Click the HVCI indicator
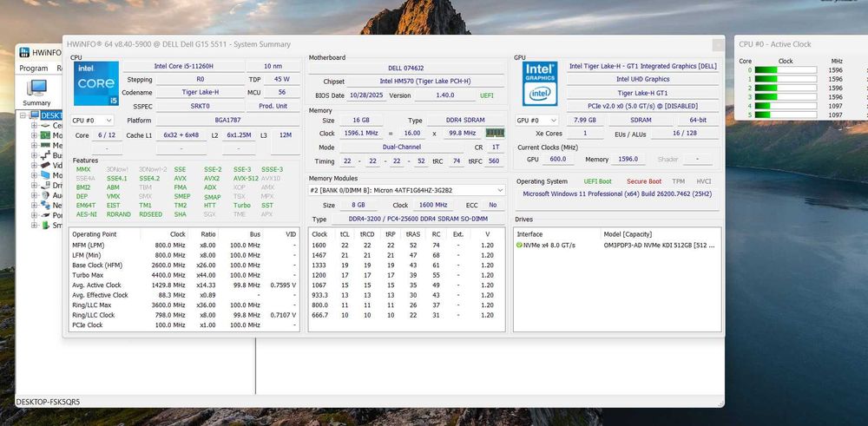This screenshot has height=426, width=868. click(x=704, y=181)
